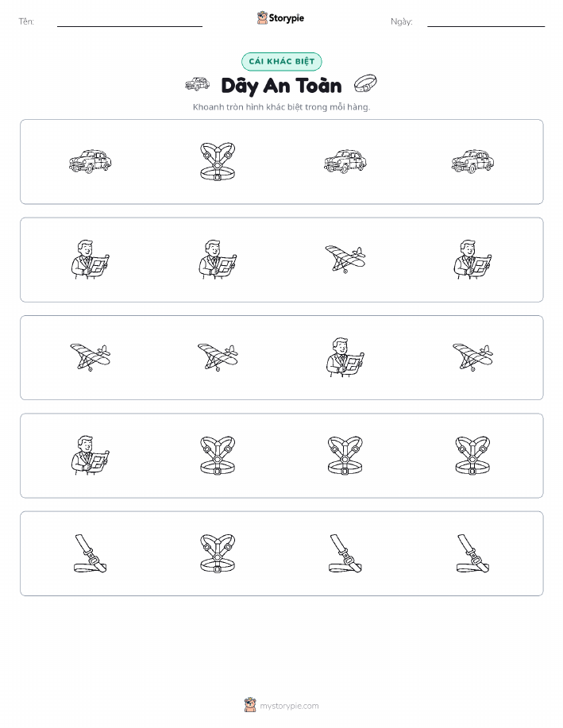The width and height of the screenshot is (563, 728).
Task: Click the bear icon in the footer
Action: (250, 705)
